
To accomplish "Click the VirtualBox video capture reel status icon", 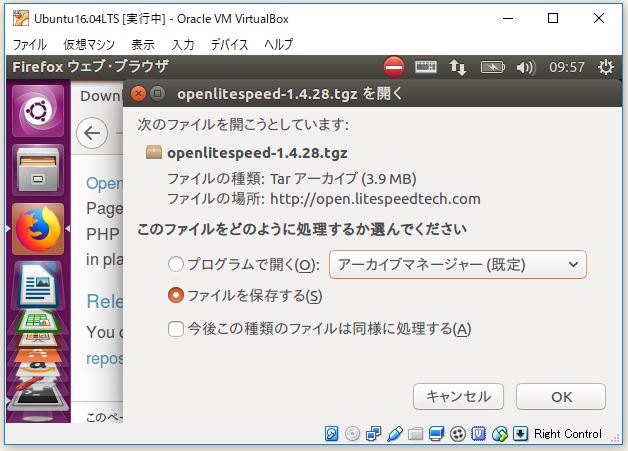I will pos(458,433).
